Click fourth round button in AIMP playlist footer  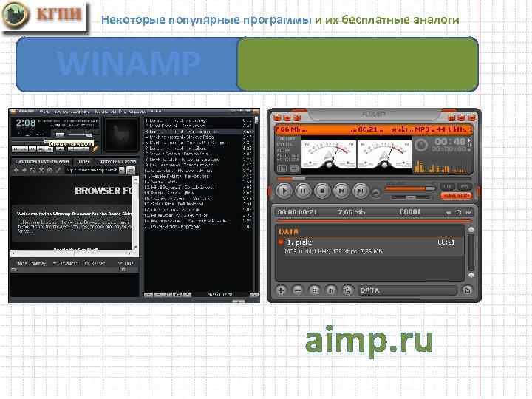(x=331, y=290)
